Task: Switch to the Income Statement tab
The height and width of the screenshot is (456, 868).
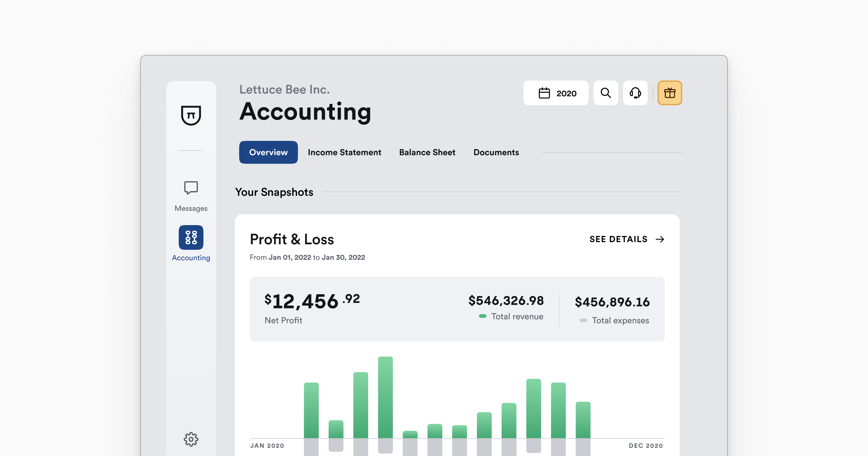Action: pyautogui.click(x=344, y=152)
